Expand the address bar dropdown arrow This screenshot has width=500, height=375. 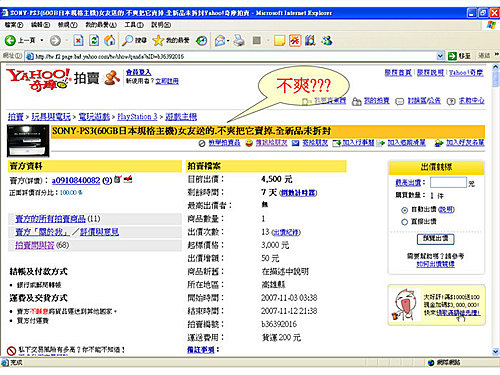point(440,56)
